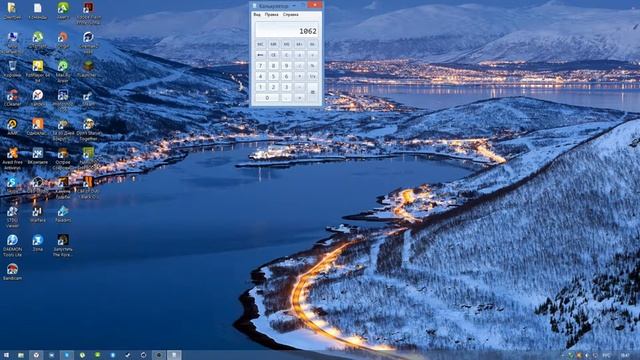Click the calculator digit 4 key
The image size is (640, 360).
260,76
